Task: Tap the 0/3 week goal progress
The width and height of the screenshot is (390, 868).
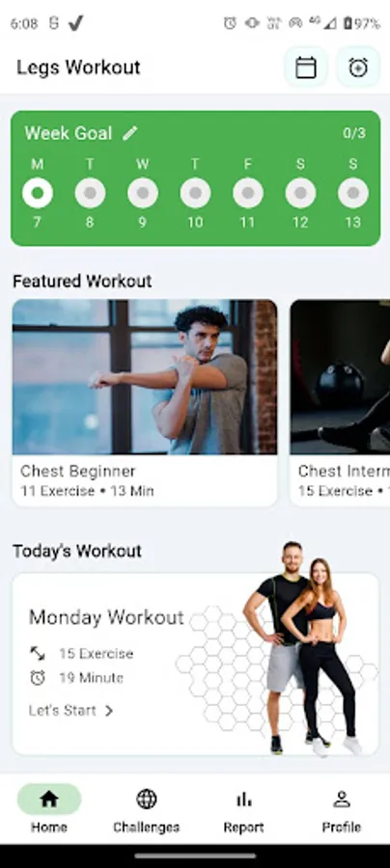Action: [354, 133]
